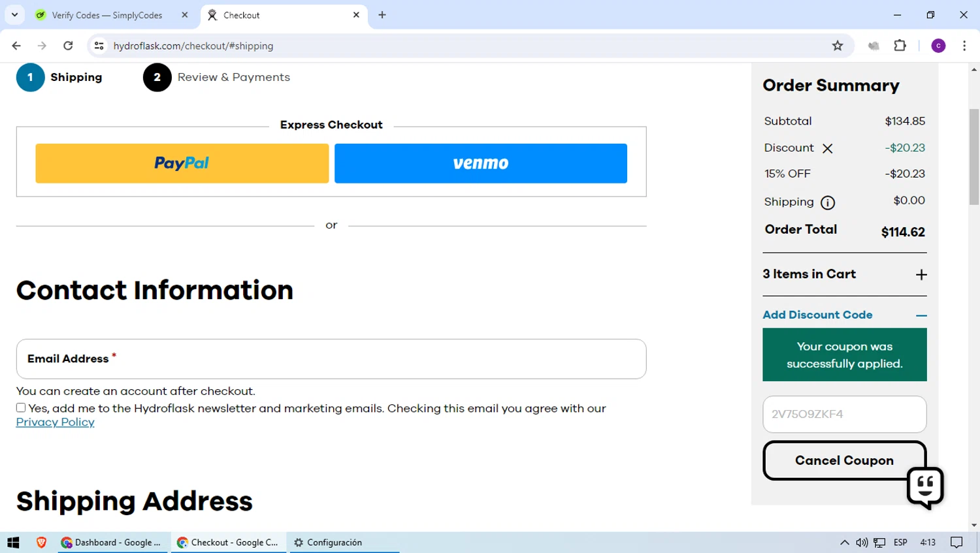The image size is (980, 553).
Task: Select step 1 Shipping
Action: point(59,78)
